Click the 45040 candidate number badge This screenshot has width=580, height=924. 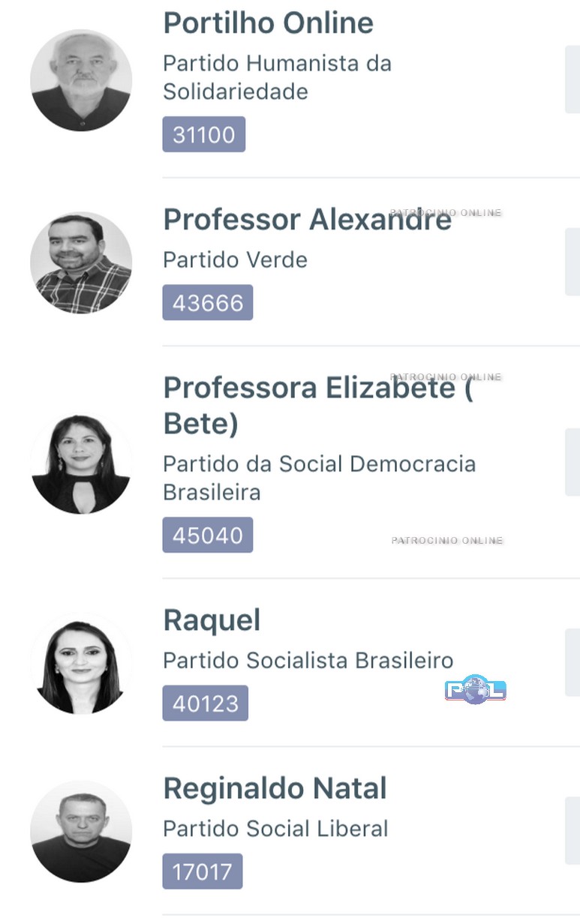click(x=207, y=535)
